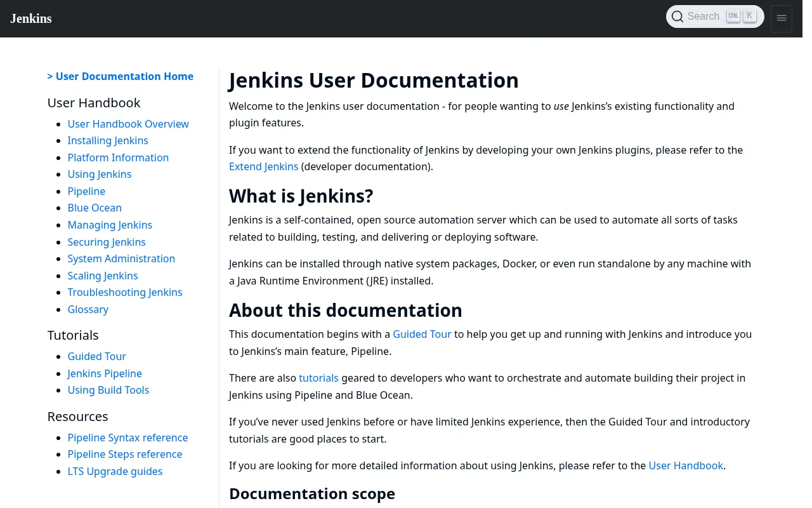The height and width of the screenshot is (508, 812).
Task: Open User Handbook Overview link
Action: 128,124
